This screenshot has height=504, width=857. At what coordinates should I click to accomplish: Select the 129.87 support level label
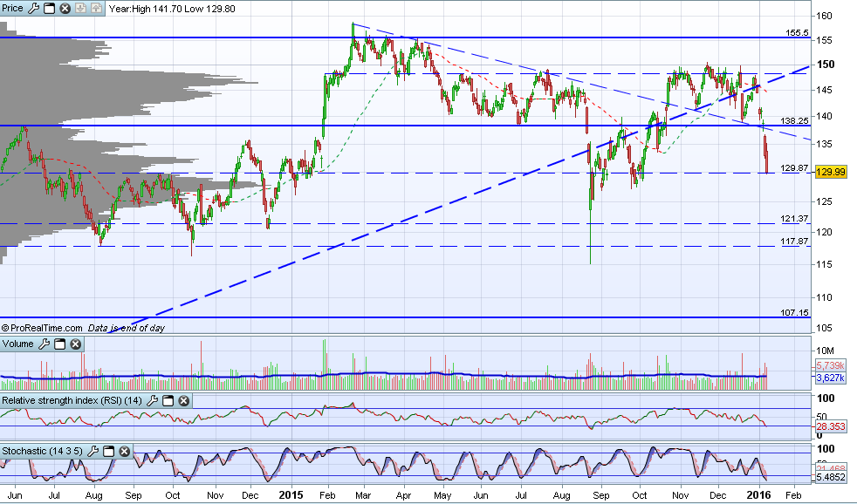coord(795,167)
